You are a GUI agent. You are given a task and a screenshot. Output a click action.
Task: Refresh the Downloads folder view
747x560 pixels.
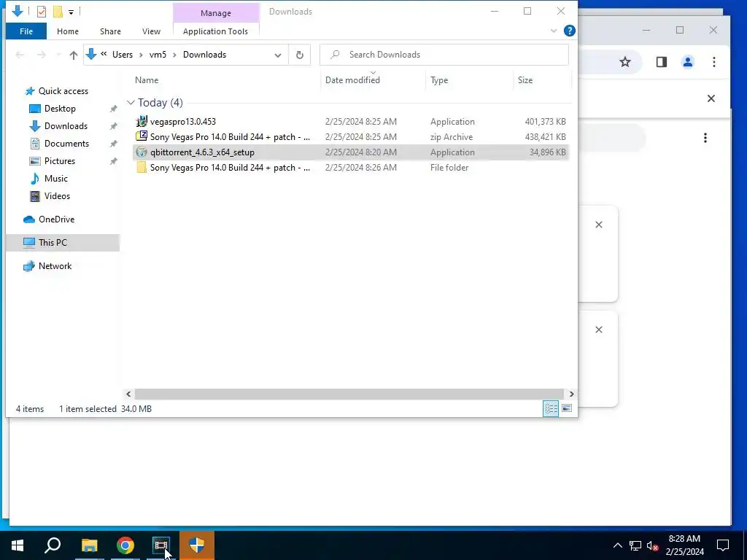point(300,55)
